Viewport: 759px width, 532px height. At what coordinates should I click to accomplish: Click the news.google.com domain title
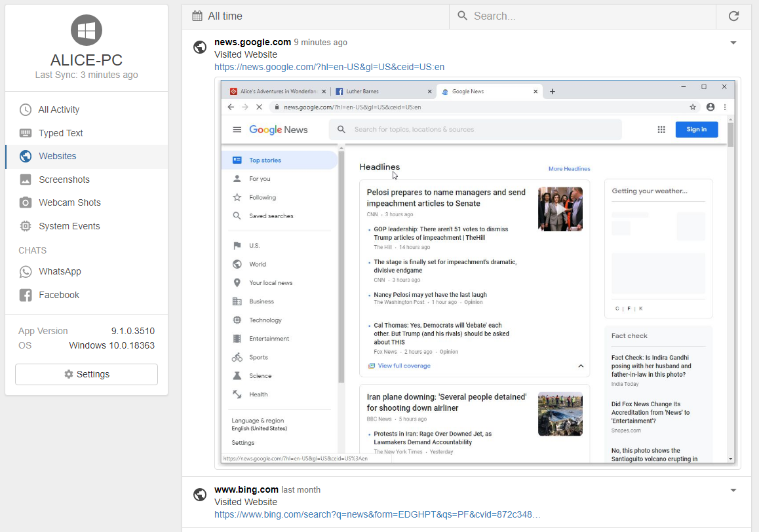(x=253, y=42)
